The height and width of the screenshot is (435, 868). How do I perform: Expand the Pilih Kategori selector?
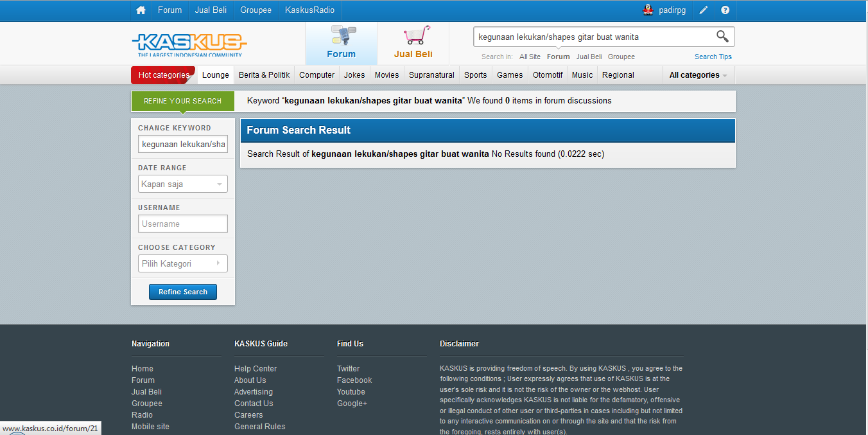click(x=183, y=263)
